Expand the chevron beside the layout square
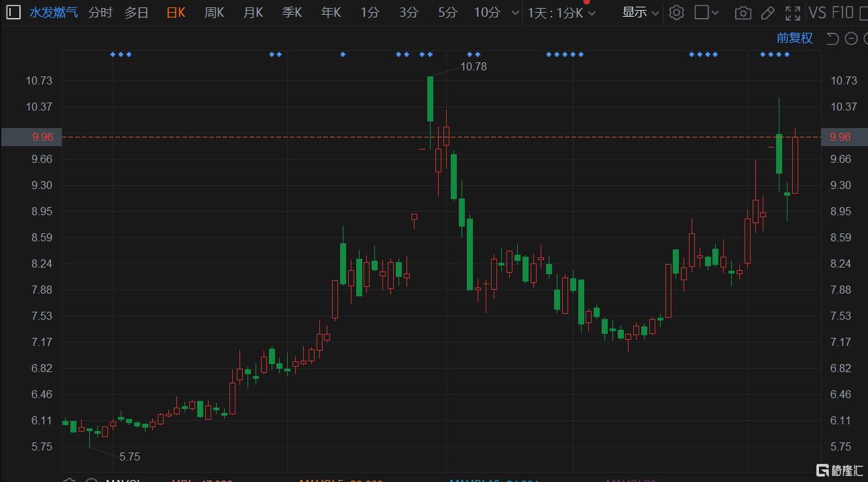This screenshot has width=868, height=482. (x=715, y=13)
